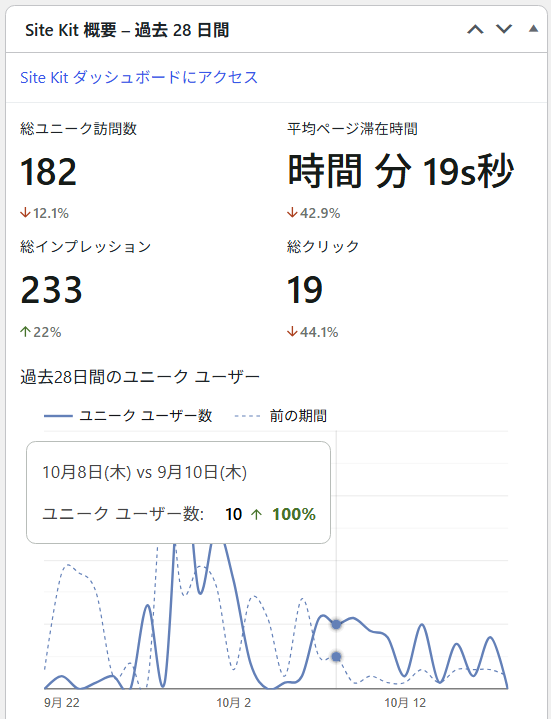This screenshot has height=719, width=551.
Task: Click the 総クリック label
Action: click(323, 246)
